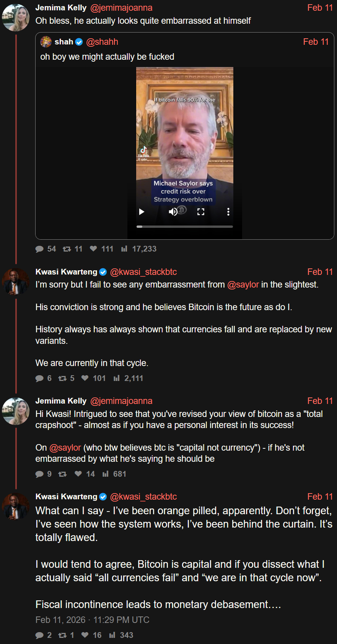Click the Feb 11 date on shah's post
Screen dimensions: 337x644
[x=316, y=42]
